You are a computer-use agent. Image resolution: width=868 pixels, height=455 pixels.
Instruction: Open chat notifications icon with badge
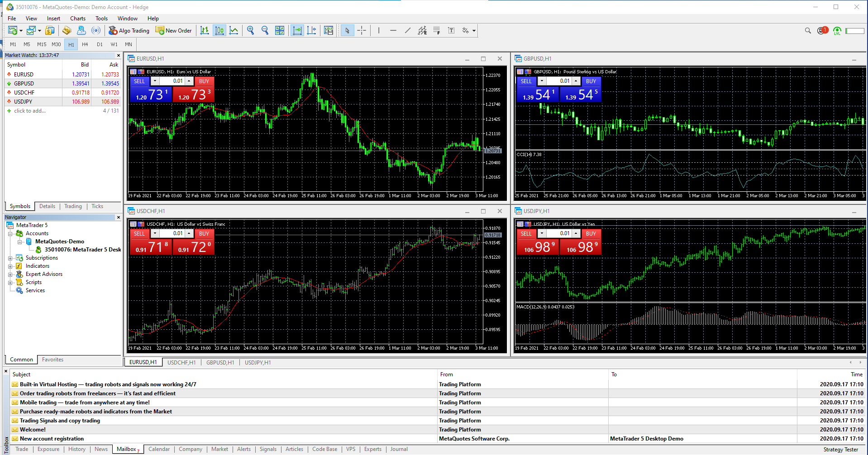pyautogui.click(x=822, y=30)
